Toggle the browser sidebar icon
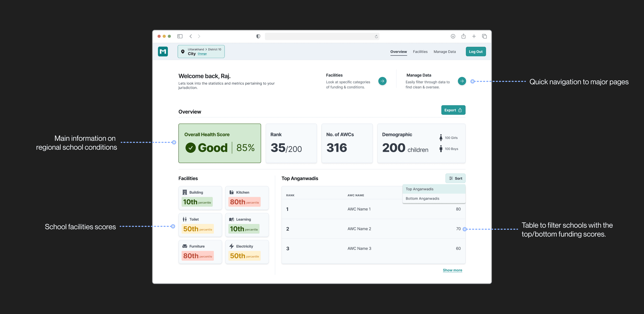Viewport: 644px width, 314px height. [x=180, y=36]
